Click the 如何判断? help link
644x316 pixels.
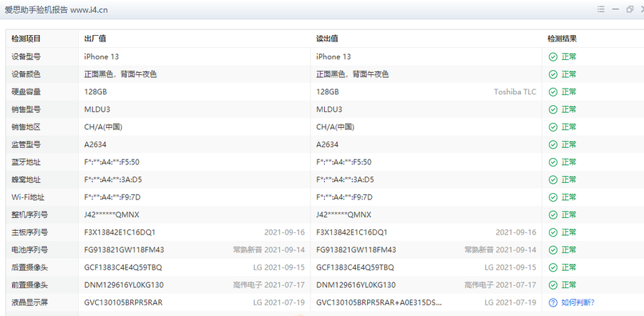click(x=578, y=302)
